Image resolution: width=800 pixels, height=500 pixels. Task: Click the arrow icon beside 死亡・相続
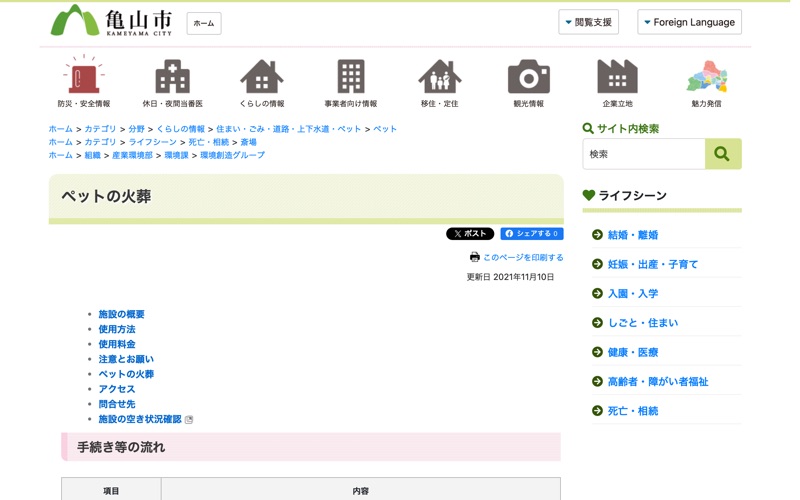(597, 411)
